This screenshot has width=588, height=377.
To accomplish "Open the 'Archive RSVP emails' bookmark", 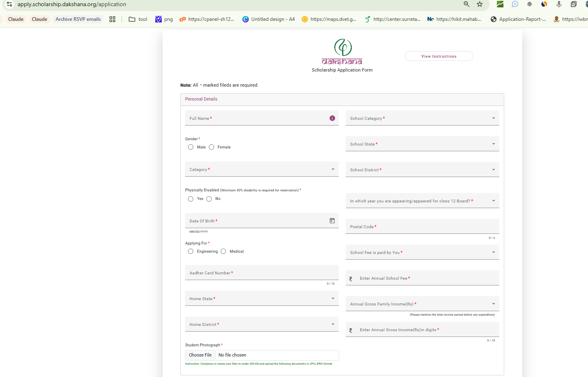I will (x=78, y=19).
